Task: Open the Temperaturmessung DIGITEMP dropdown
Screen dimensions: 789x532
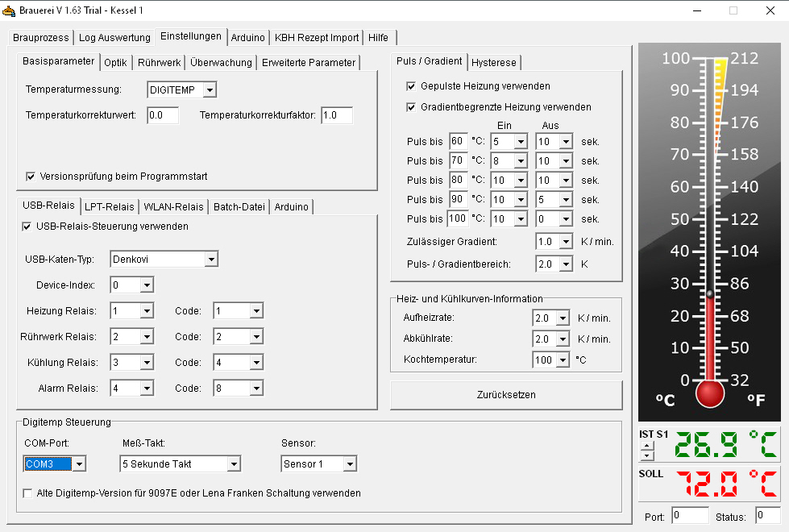Action: click(209, 90)
